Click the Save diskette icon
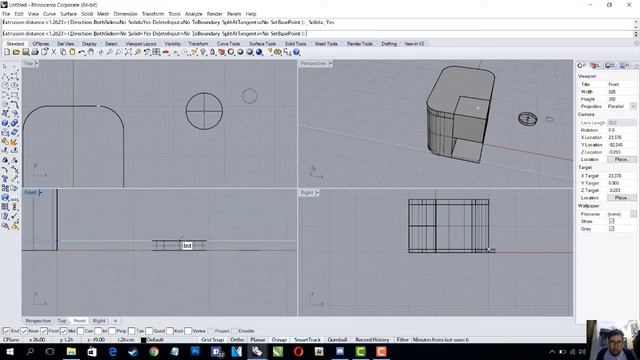Screen dimensions: 640x360 click(25, 52)
